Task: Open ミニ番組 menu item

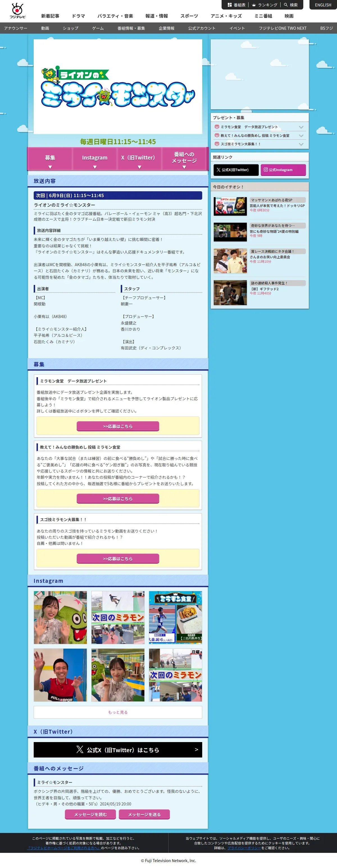Action: coord(263,16)
